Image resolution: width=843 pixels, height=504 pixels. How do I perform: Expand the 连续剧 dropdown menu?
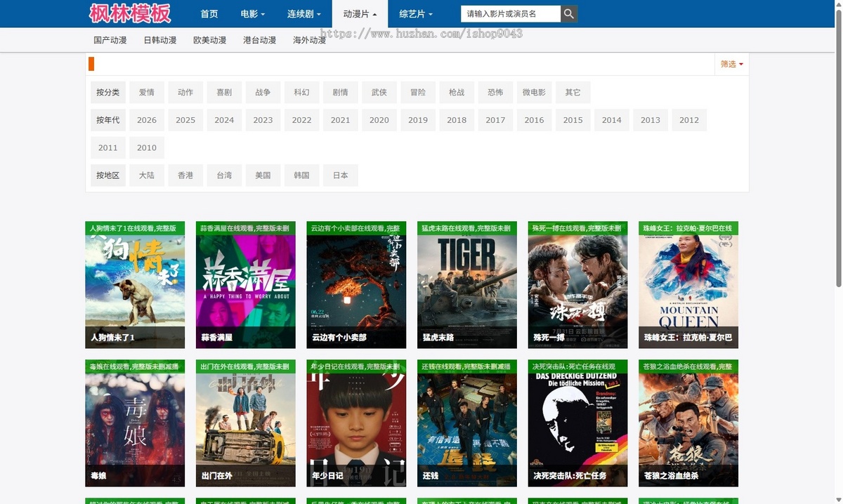click(303, 14)
